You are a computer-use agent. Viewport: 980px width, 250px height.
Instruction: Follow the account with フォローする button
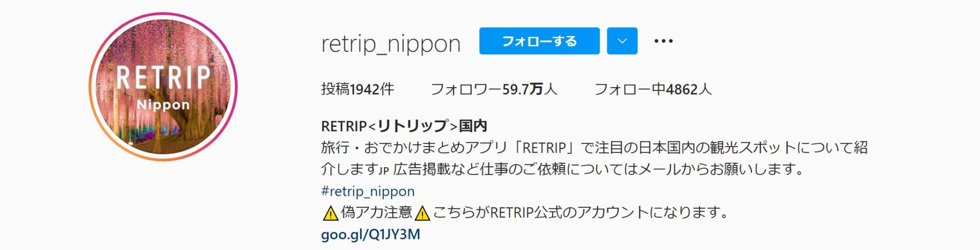pos(539,41)
